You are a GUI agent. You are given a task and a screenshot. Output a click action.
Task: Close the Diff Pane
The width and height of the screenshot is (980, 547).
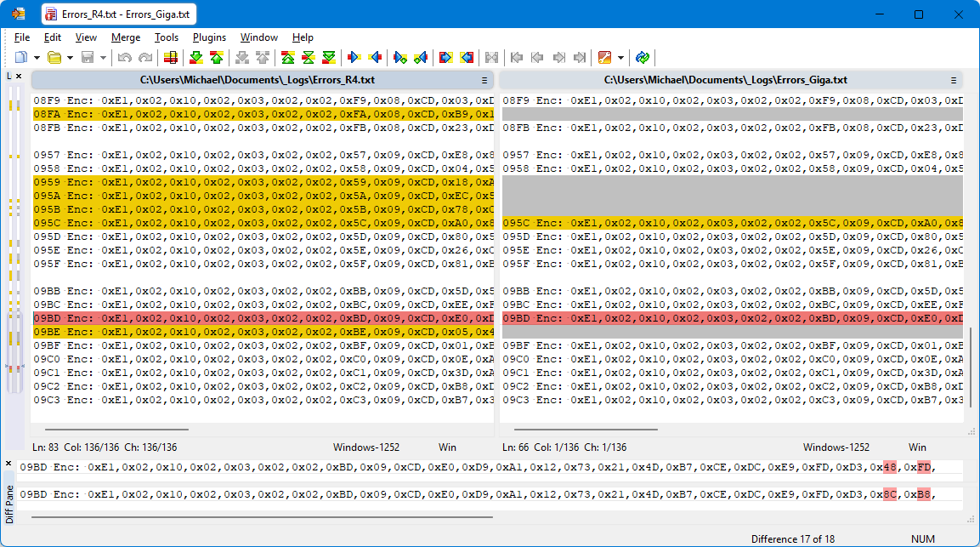(x=8, y=464)
